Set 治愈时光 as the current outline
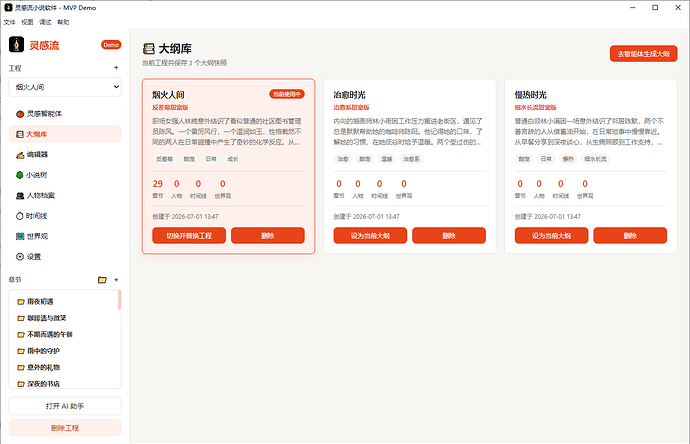The width and height of the screenshot is (690, 444). (x=370, y=235)
